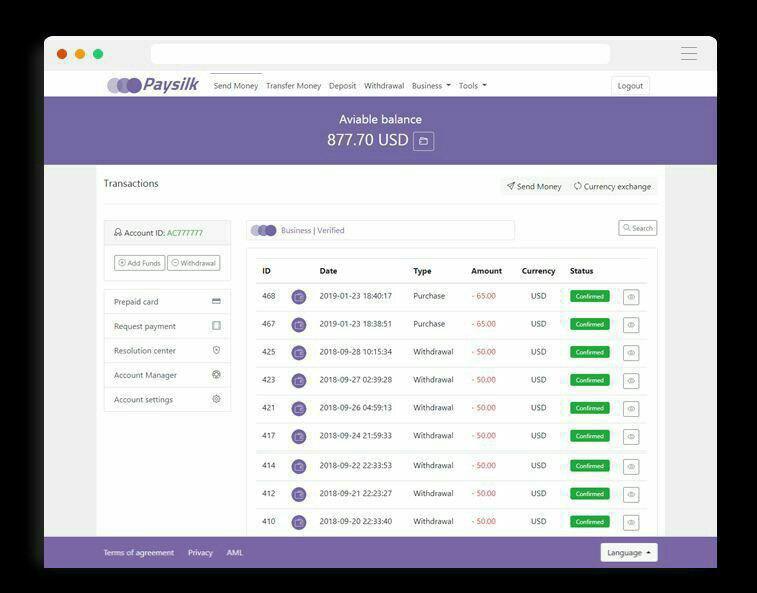Open Terms of agreement link

139,552
